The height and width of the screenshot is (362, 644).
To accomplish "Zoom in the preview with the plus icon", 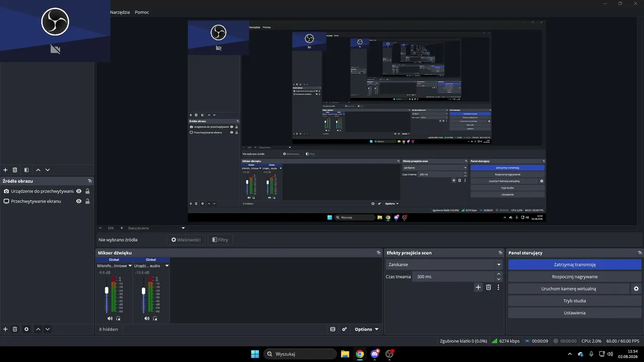I will (x=121, y=228).
